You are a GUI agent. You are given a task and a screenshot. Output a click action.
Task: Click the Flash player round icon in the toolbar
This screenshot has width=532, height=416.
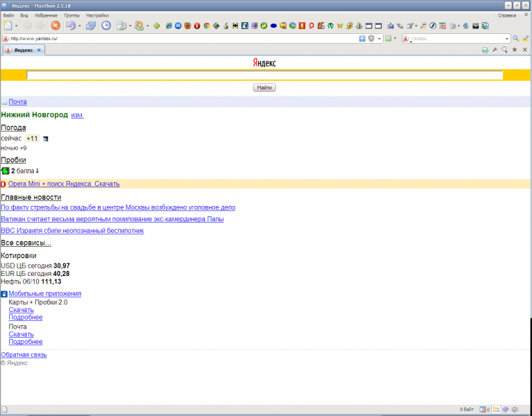[433, 26]
